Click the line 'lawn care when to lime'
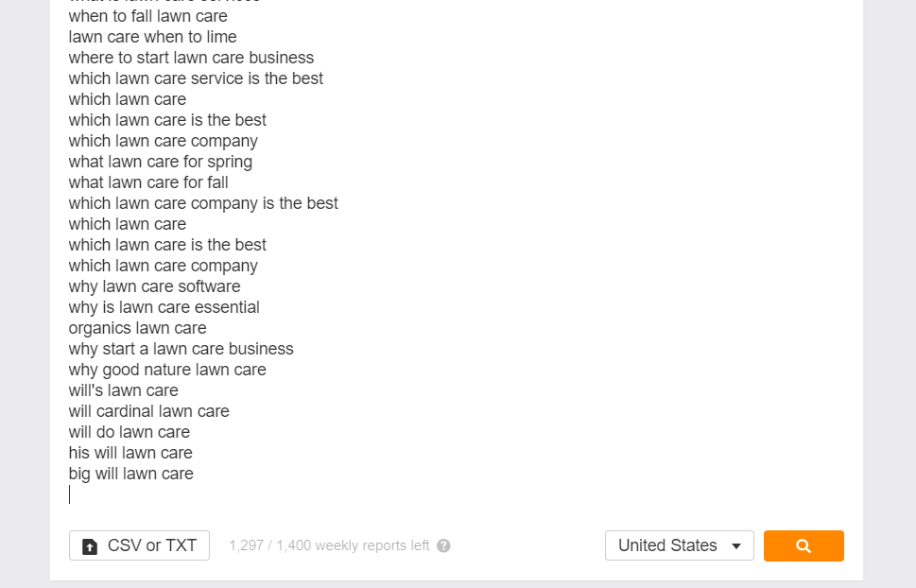Image resolution: width=916 pixels, height=588 pixels. pyautogui.click(x=152, y=37)
